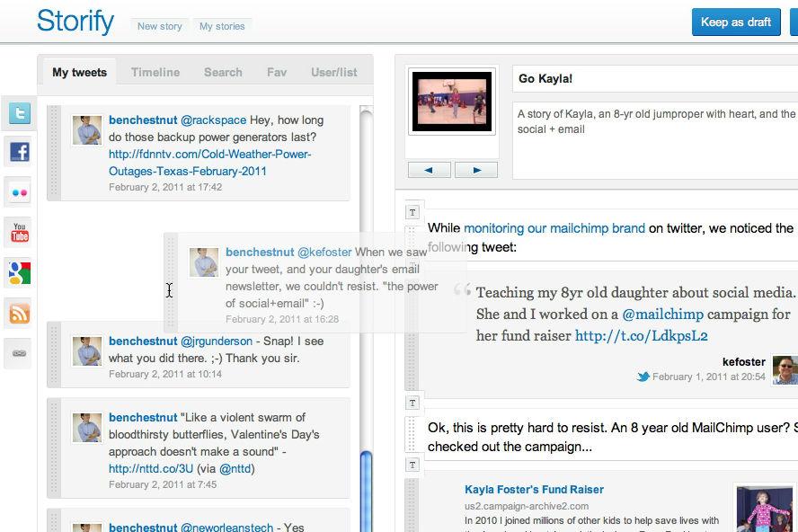The image size is (798, 532).
Task: Click the @nttd mention
Action: [x=235, y=468]
